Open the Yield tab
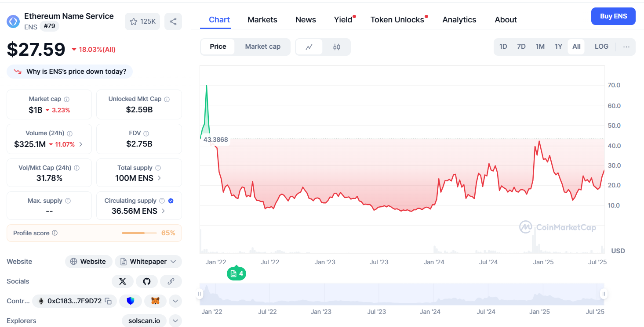Screen dimensions: 644x327 (343, 20)
